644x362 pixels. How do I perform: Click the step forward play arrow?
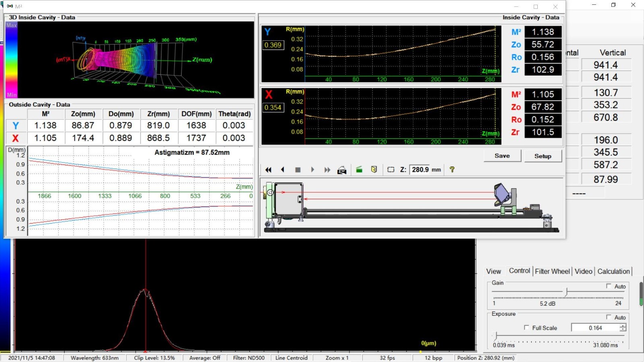coord(312,170)
